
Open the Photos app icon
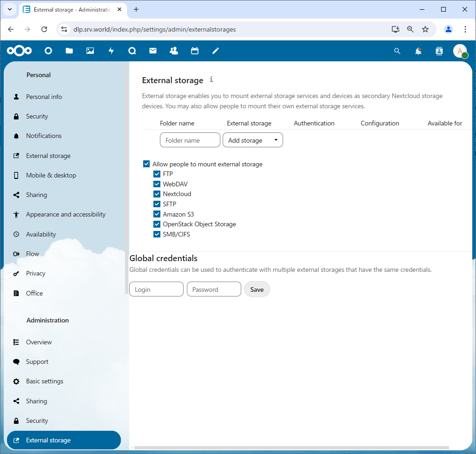point(90,51)
